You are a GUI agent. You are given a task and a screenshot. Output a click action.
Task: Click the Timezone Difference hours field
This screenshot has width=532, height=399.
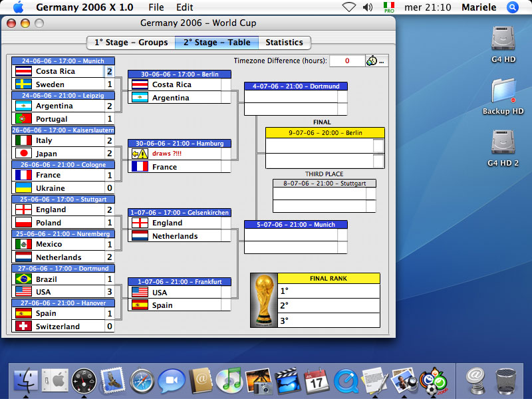point(347,61)
